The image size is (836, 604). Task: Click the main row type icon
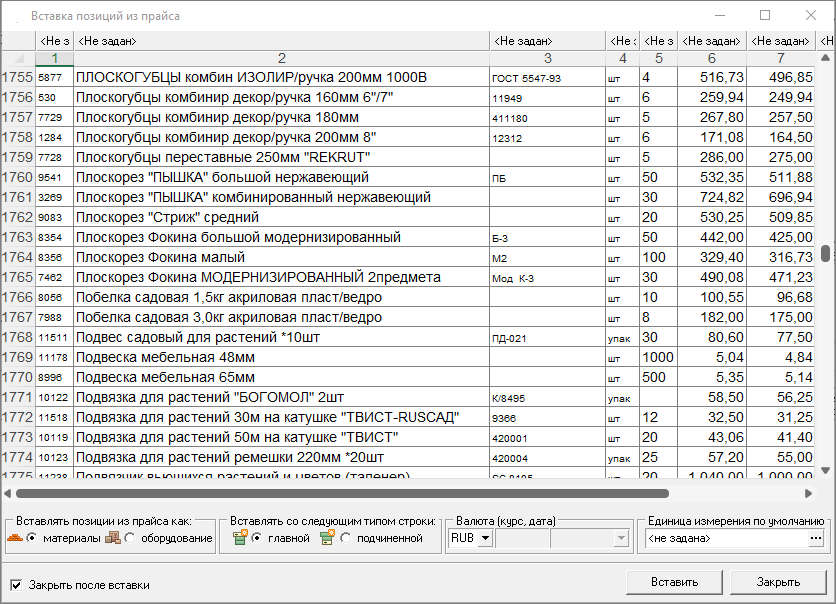pyautogui.click(x=239, y=539)
